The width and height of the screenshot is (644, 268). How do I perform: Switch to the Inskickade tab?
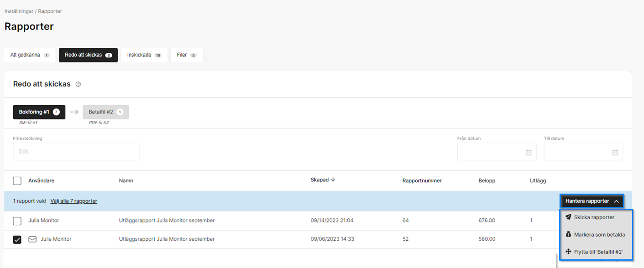coord(144,55)
